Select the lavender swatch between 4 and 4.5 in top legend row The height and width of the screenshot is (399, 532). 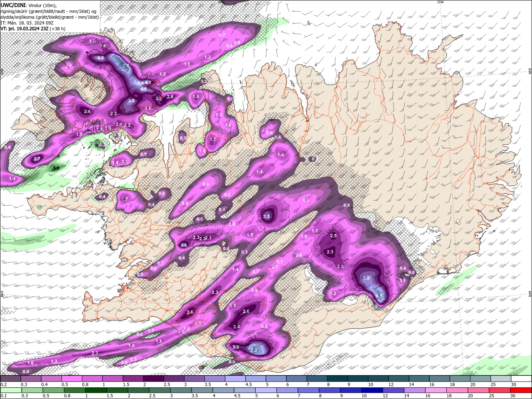pos(235,379)
